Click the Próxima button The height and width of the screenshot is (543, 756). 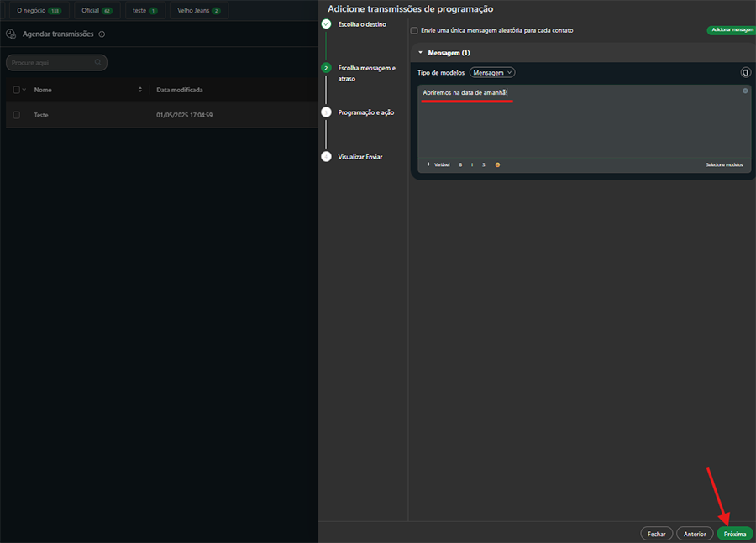[734, 533]
